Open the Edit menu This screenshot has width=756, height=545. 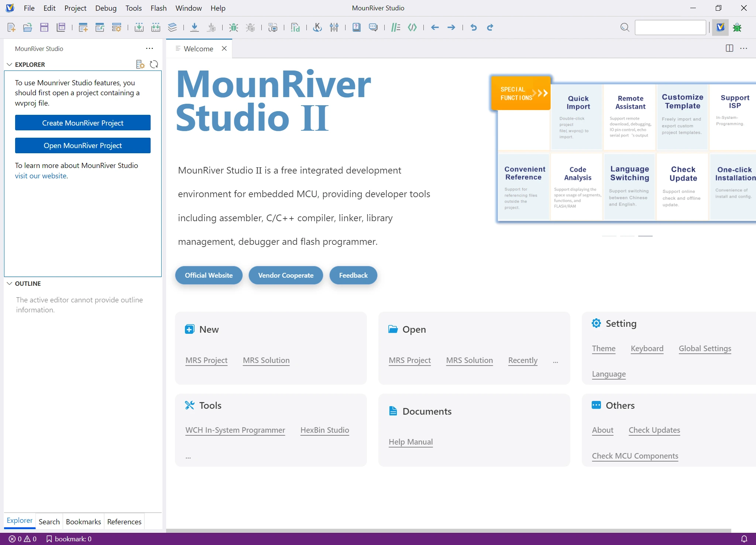tap(49, 8)
